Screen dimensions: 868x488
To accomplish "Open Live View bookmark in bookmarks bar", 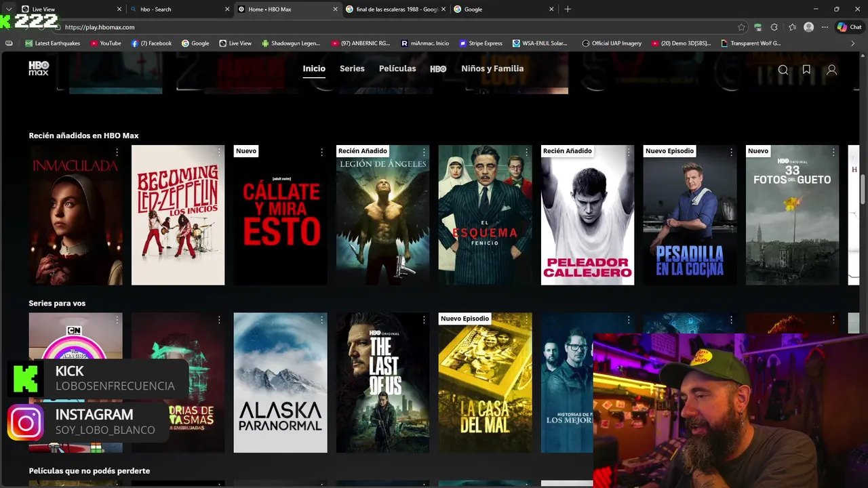I will 235,43.
